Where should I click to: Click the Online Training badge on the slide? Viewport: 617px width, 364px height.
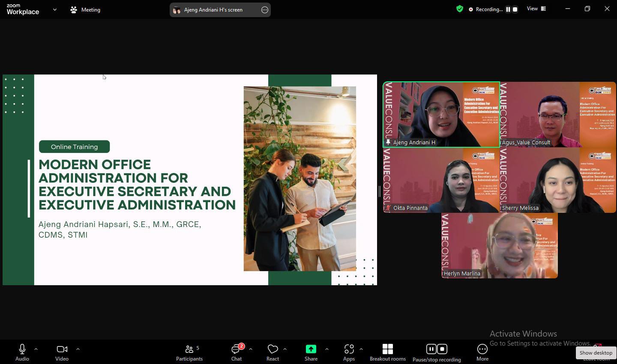[74, 146]
